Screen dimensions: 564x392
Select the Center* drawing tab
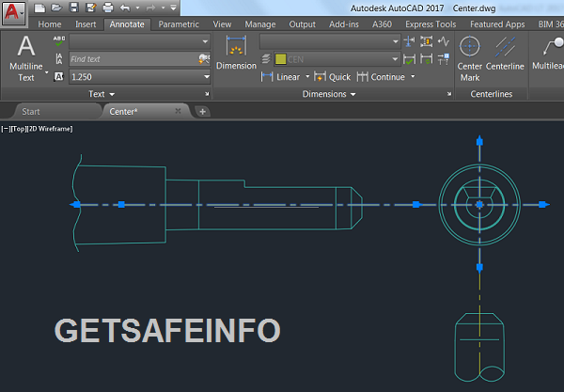[x=123, y=112]
